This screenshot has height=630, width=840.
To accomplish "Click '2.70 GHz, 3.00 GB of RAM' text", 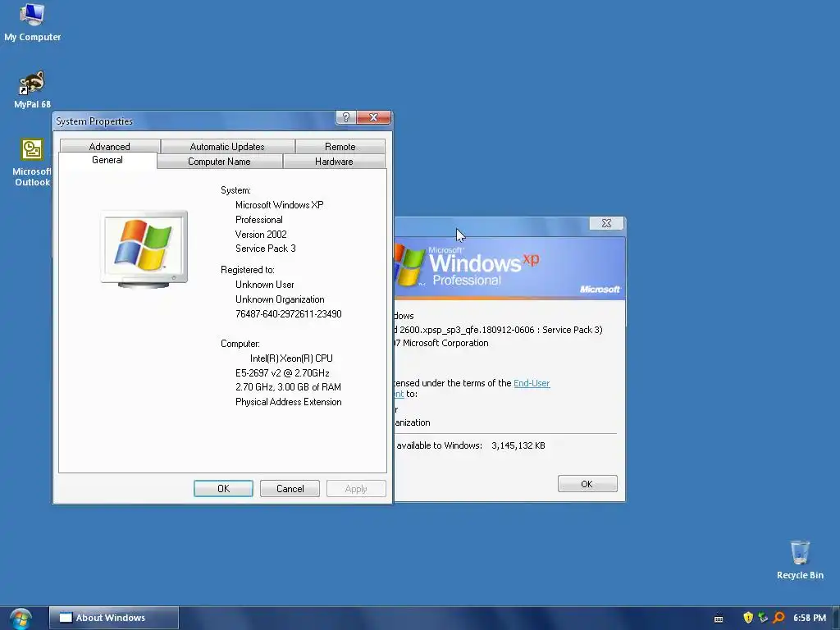I will 288,387.
